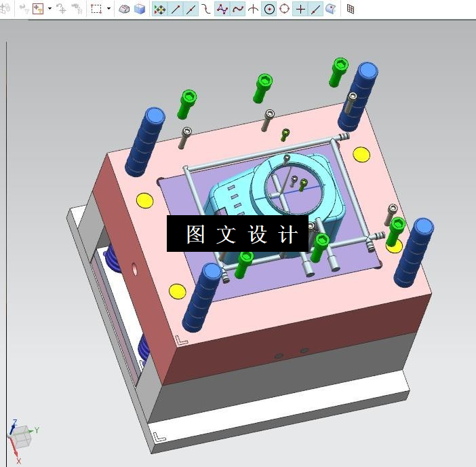Toggle arc center snap option

pyautogui.click(x=269, y=9)
